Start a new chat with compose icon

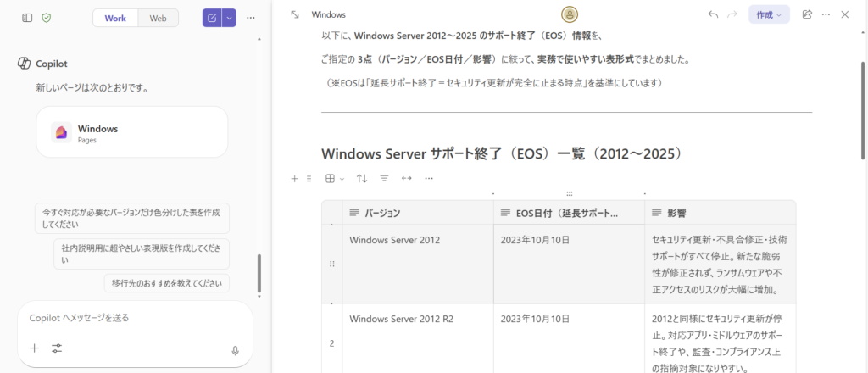212,18
